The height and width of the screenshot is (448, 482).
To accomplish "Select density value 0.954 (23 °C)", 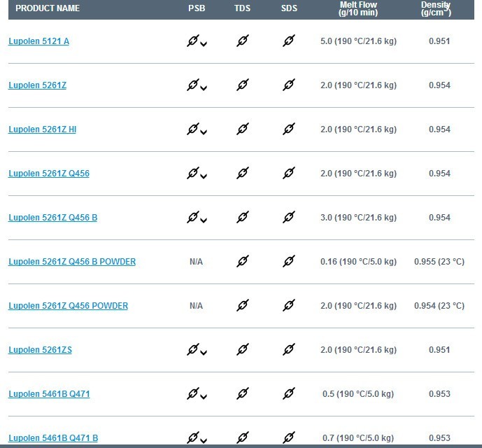I will pos(439,305).
